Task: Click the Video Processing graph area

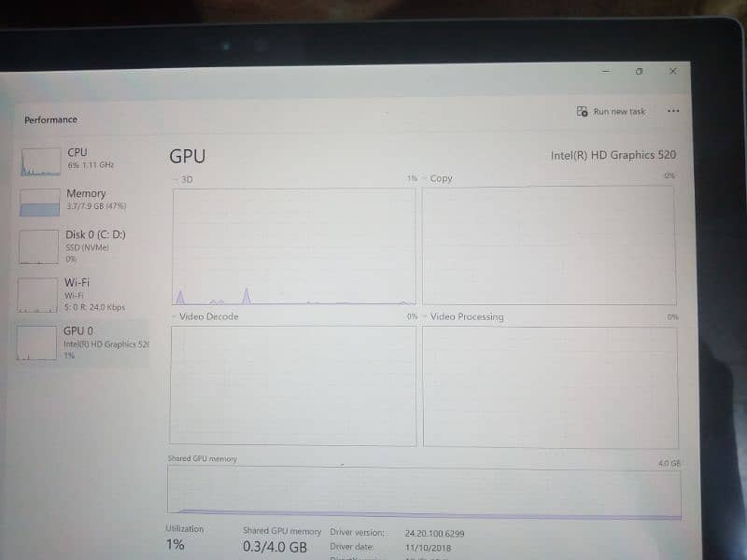Action: tap(550, 387)
